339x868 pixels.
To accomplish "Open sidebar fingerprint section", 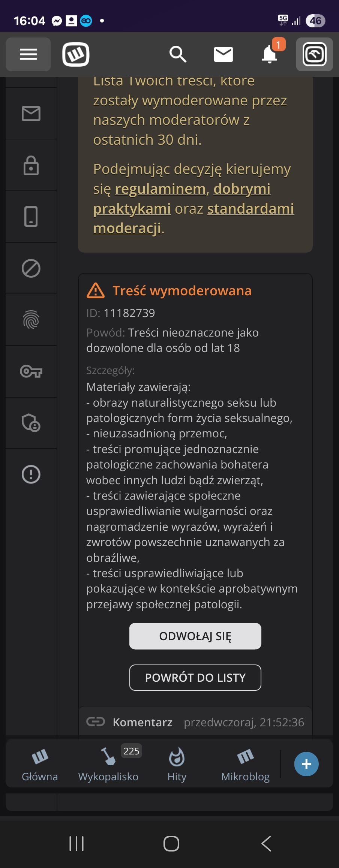I will (x=31, y=320).
